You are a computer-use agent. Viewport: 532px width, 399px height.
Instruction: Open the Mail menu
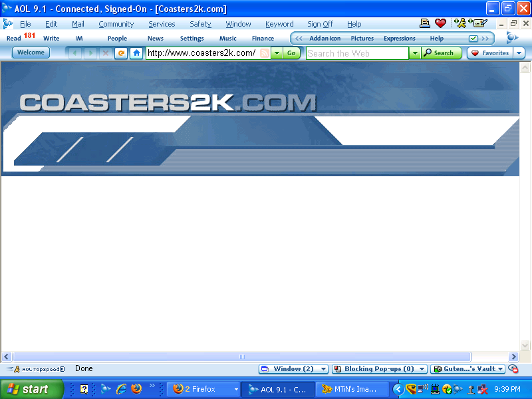tap(78, 24)
